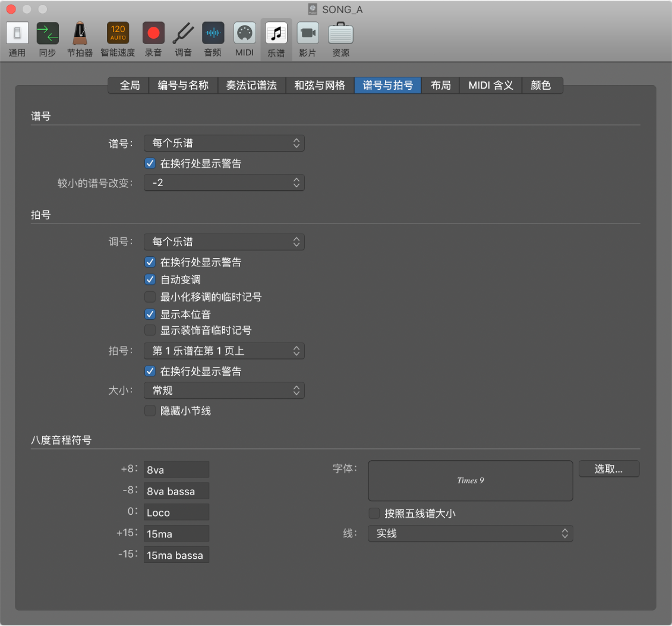The width and height of the screenshot is (672, 626).
Task: Uncheck 在换行处显示警告 under 调号 dropdown
Action: (x=150, y=262)
